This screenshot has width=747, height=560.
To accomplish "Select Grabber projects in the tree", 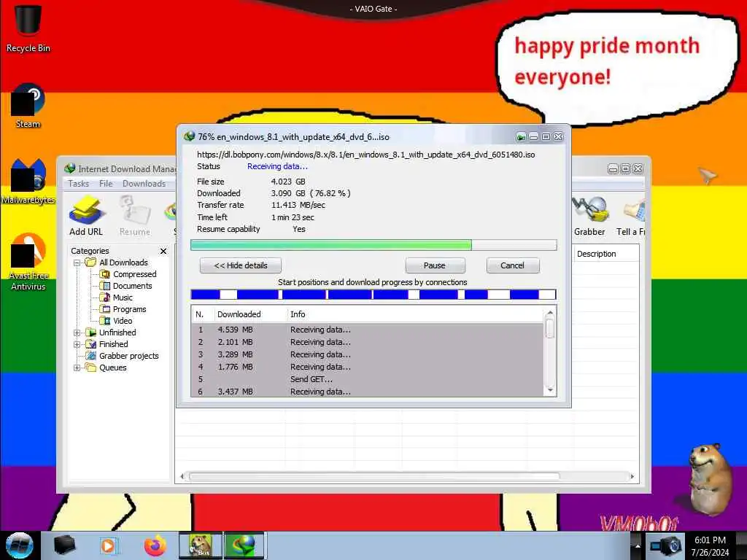I will [x=128, y=356].
